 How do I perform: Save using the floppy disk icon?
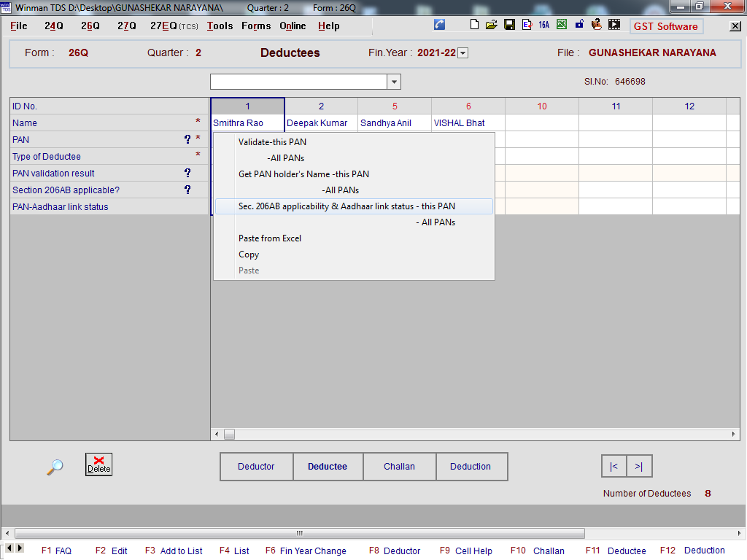[509, 25]
